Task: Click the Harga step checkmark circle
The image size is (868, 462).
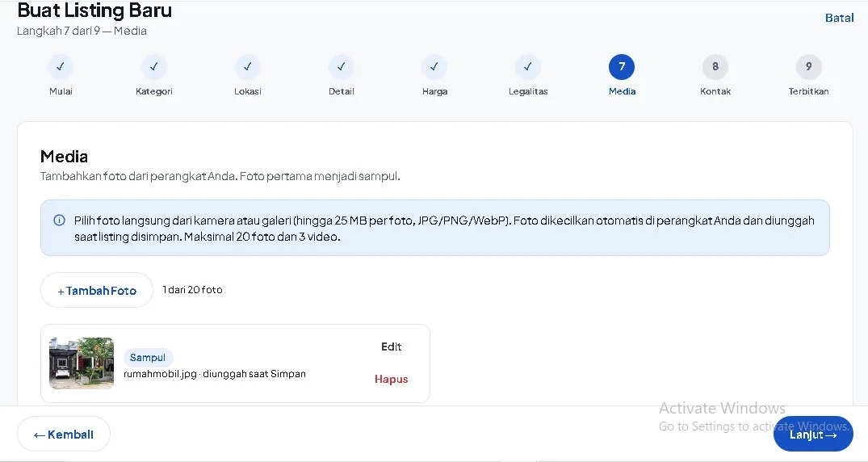Action: click(x=434, y=67)
